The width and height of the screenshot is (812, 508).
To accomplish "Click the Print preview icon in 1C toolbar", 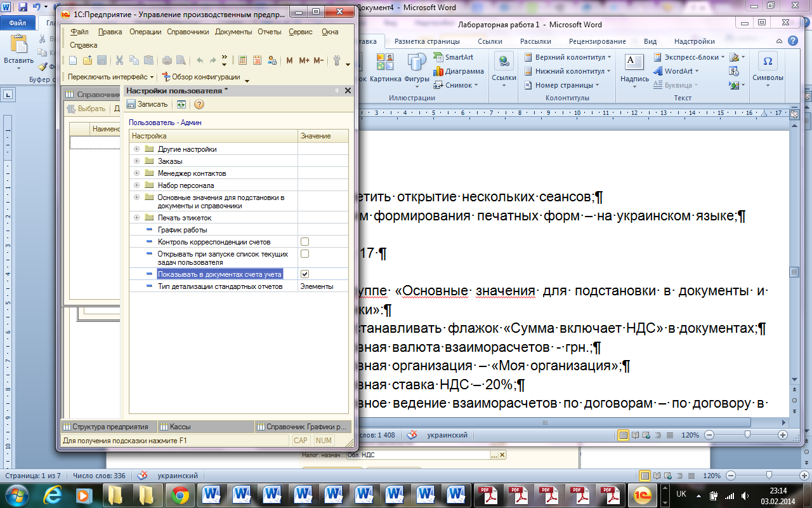I will [181, 61].
